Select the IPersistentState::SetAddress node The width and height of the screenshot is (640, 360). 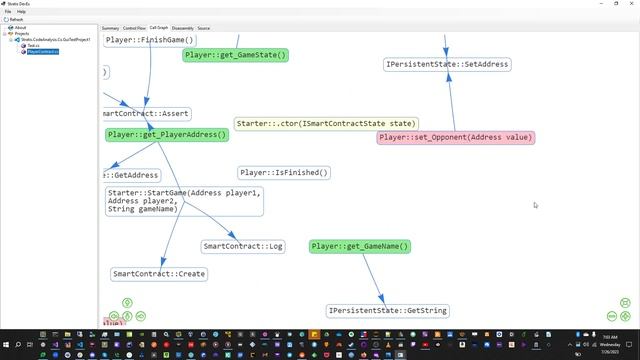(447, 64)
